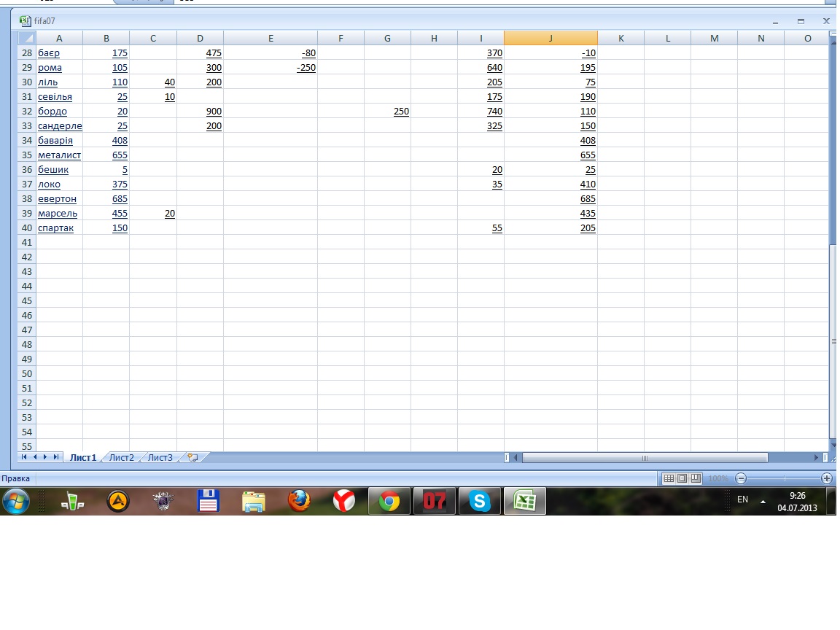840x630 pixels.
Task: Open the floppy disk save application
Action: pyautogui.click(x=208, y=502)
